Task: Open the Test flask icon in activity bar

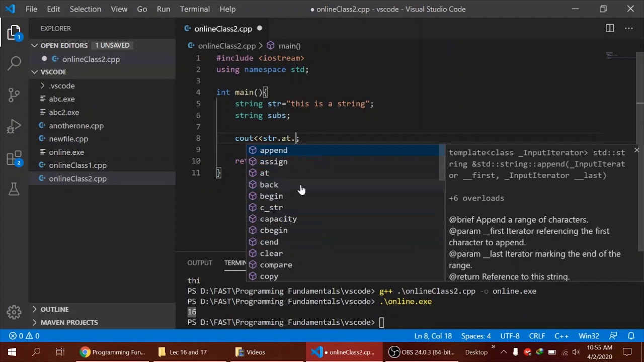Action: (14, 189)
